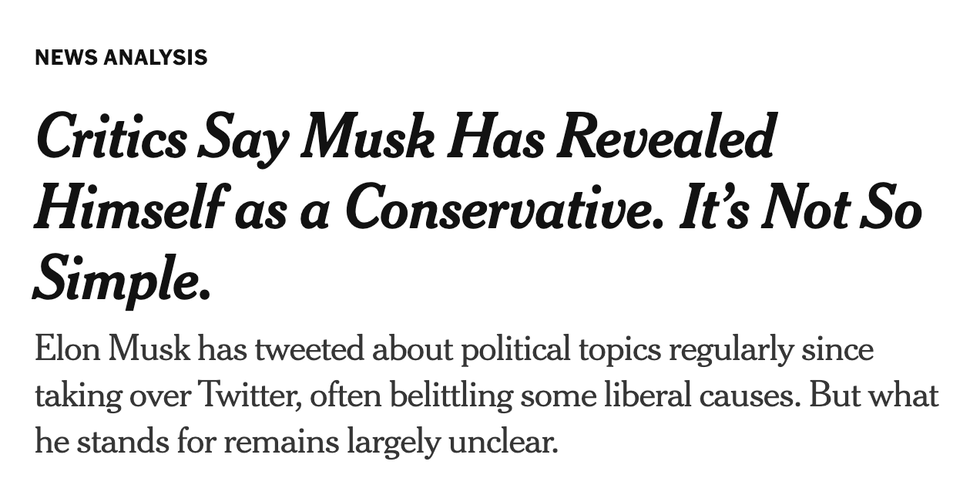Click the NEWS ANALYSIS section label
This screenshot has height=495, width=980.
121,58
